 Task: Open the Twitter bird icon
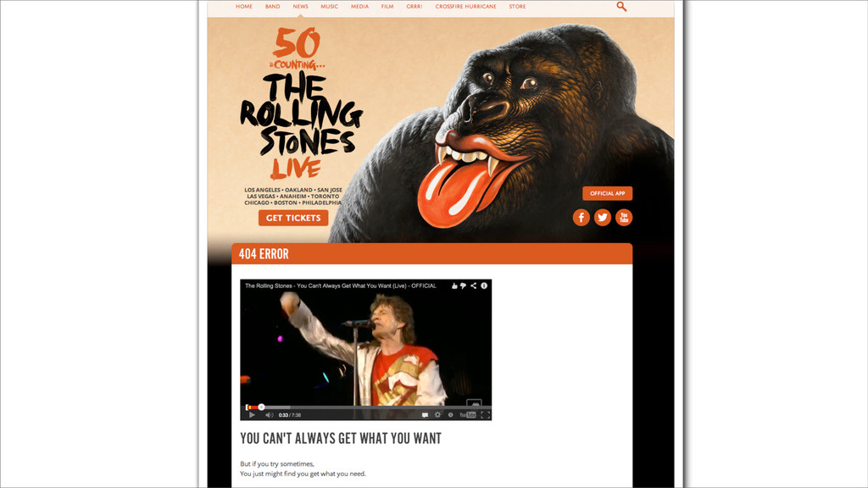[x=603, y=218]
